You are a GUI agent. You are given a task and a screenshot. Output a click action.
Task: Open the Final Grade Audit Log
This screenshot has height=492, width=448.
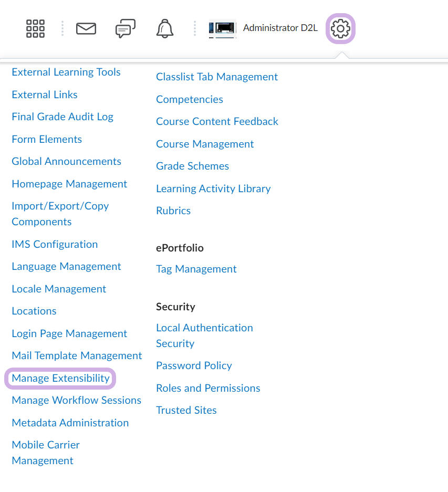tap(62, 117)
